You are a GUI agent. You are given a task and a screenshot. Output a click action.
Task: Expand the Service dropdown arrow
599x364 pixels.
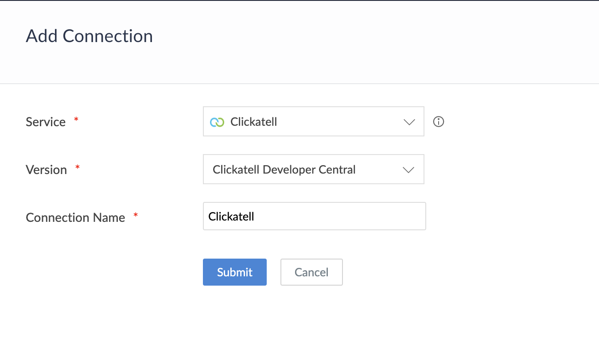click(409, 122)
